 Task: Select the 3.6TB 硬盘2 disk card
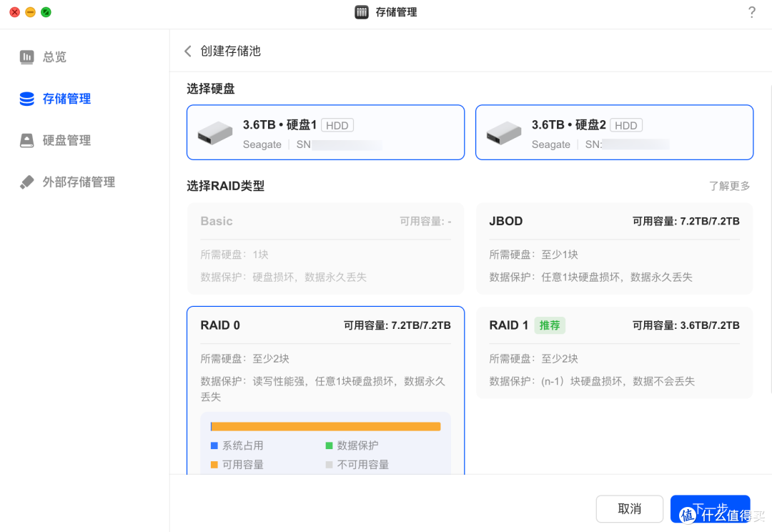click(x=614, y=132)
